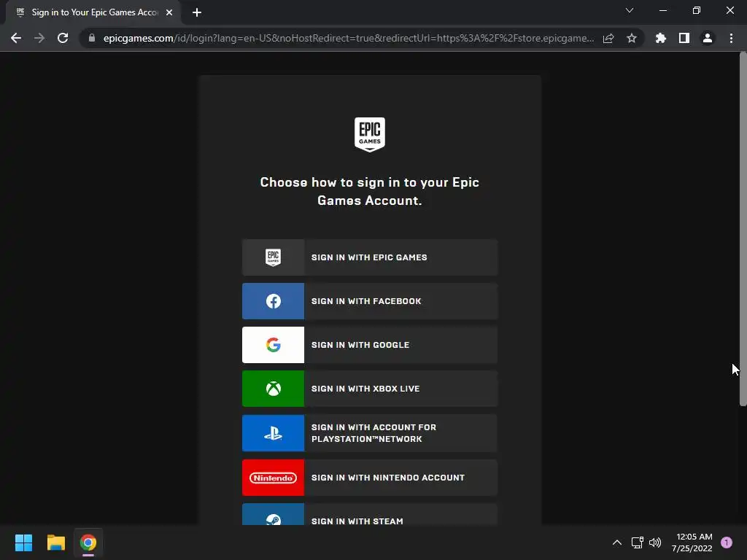Click Sign in with Epic Games button
The width and height of the screenshot is (747, 560).
click(370, 257)
